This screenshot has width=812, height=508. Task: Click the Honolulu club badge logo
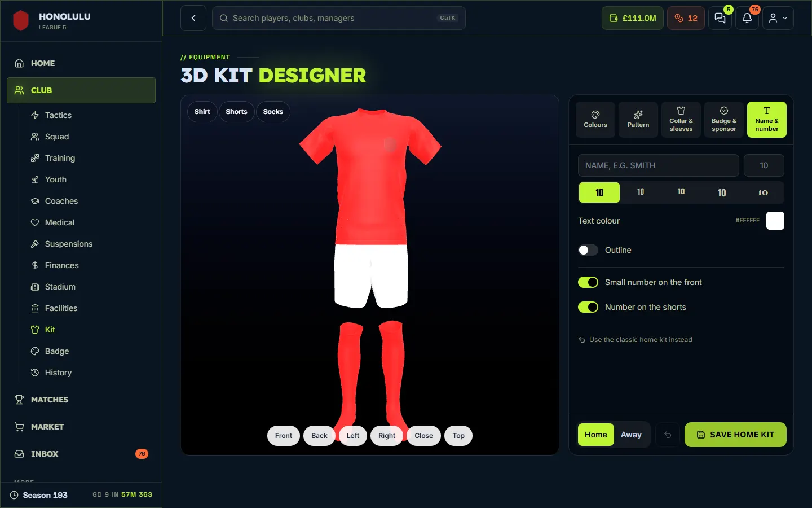[21, 21]
